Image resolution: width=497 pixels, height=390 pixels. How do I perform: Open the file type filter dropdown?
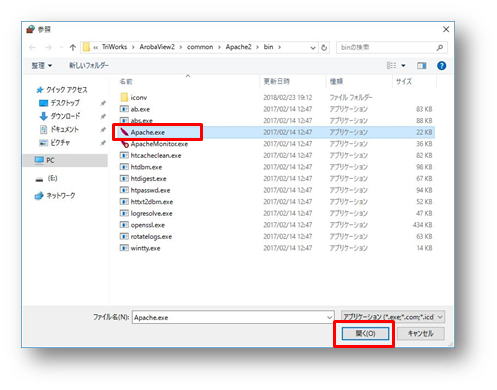point(393,317)
